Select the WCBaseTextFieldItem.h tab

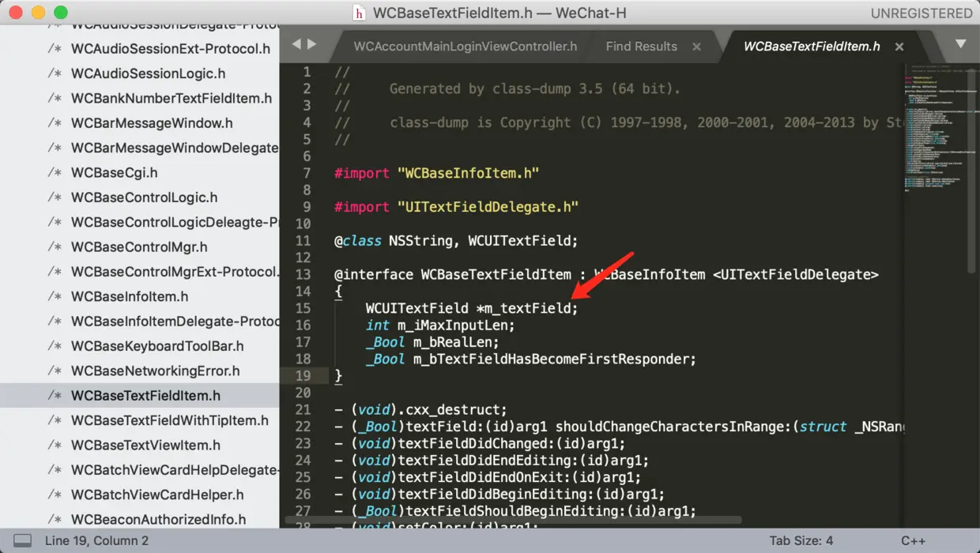(812, 46)
